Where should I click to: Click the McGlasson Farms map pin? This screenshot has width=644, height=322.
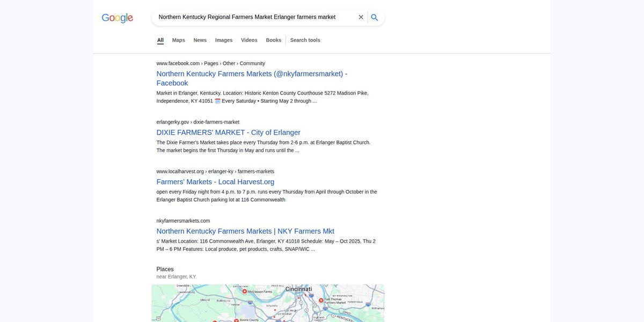tap(244, 291)
